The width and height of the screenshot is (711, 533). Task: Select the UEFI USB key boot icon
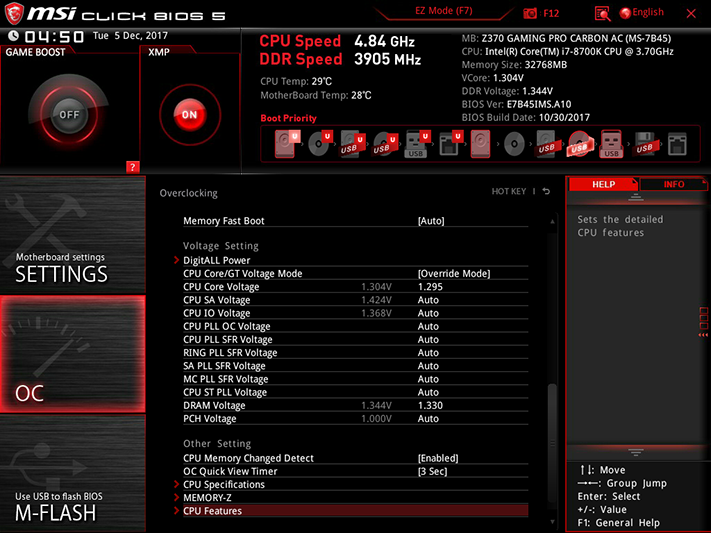[417, 144]
